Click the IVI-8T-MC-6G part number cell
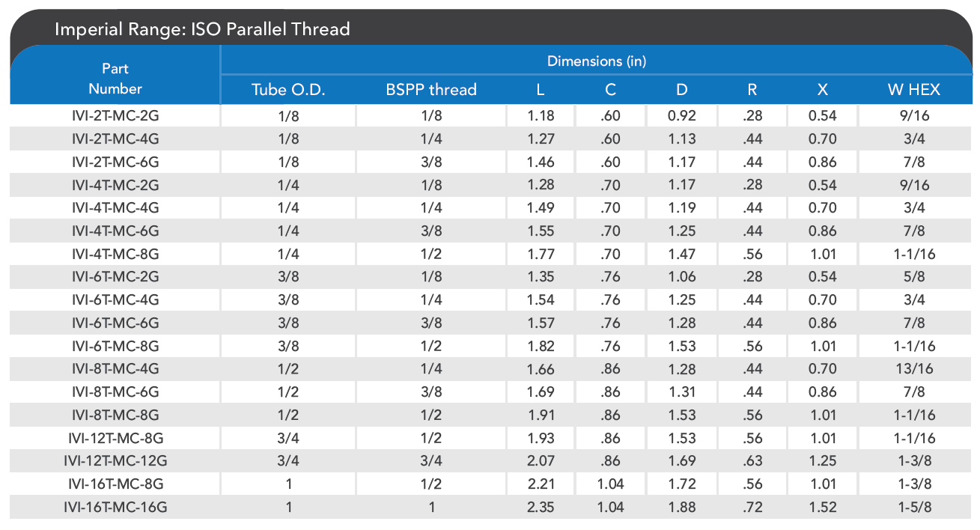Viewport: 980px width, 530px height. (115, 392)
